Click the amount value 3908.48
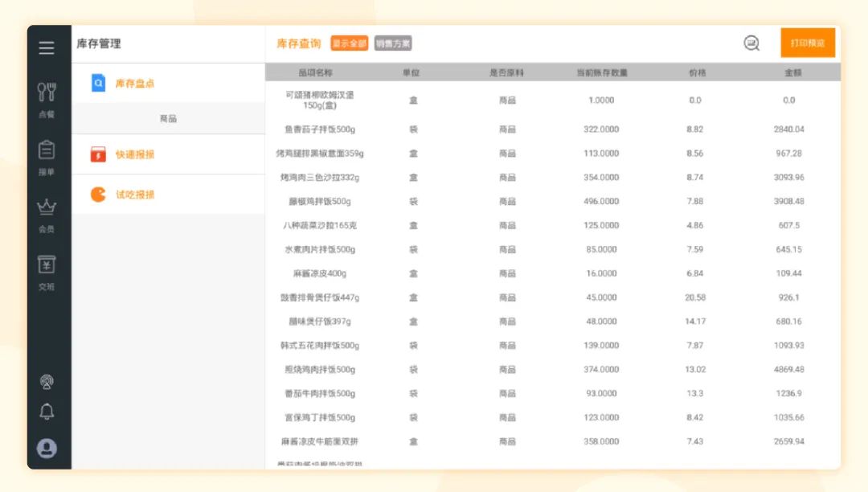The width and height of the screenshot is (868, 492). 789,202
